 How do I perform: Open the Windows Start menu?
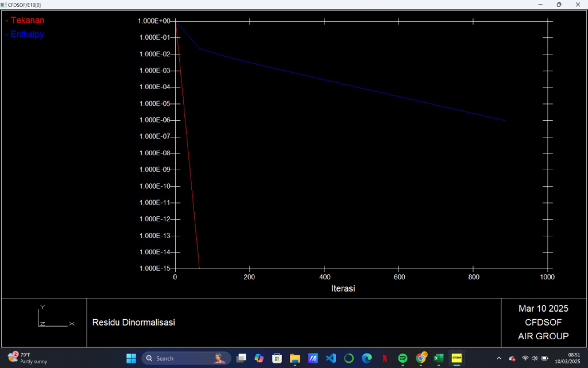(131, 358)
